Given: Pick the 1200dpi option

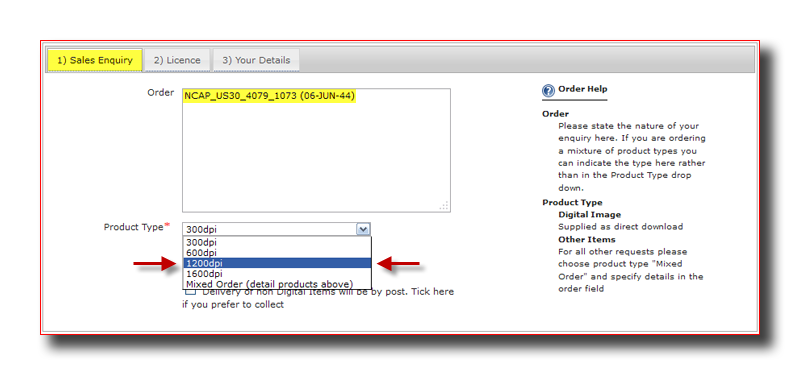Looking at the screenshot, I should 277,263.
